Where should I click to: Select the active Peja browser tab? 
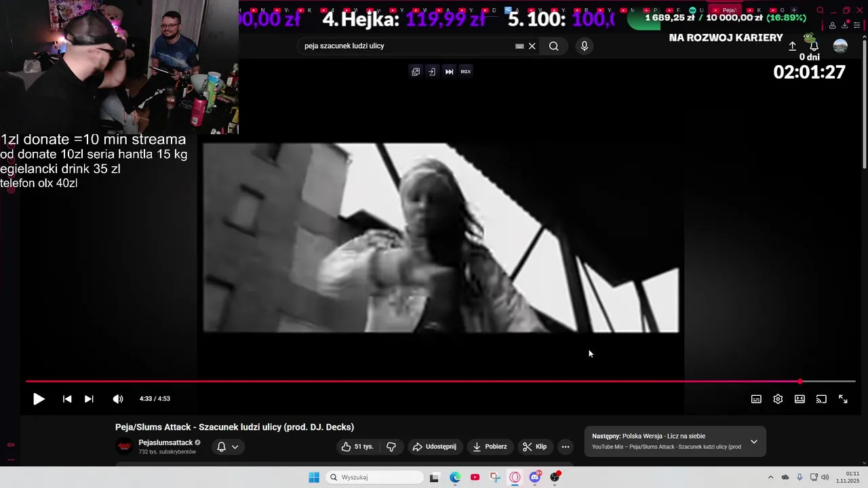click(x=726, y=10)
